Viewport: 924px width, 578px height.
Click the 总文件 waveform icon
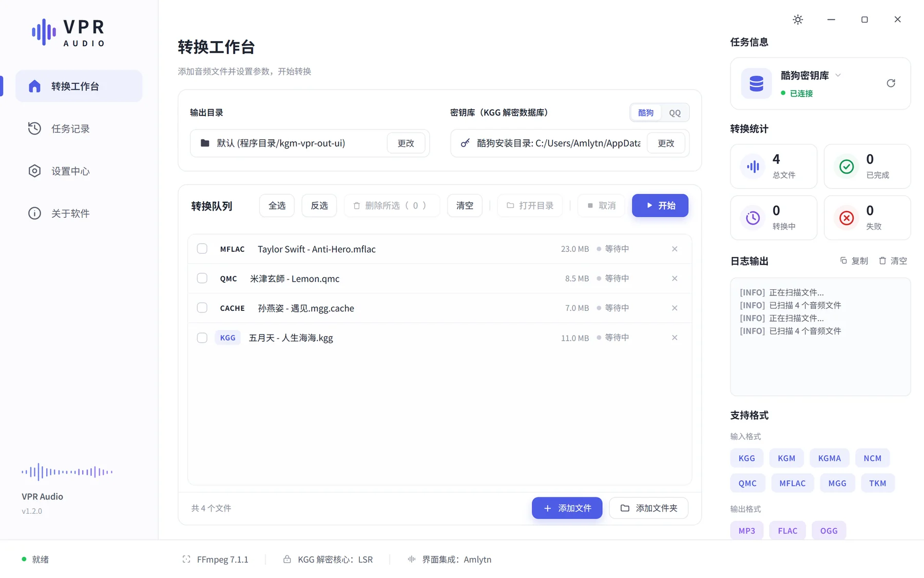tap(753, 166)
